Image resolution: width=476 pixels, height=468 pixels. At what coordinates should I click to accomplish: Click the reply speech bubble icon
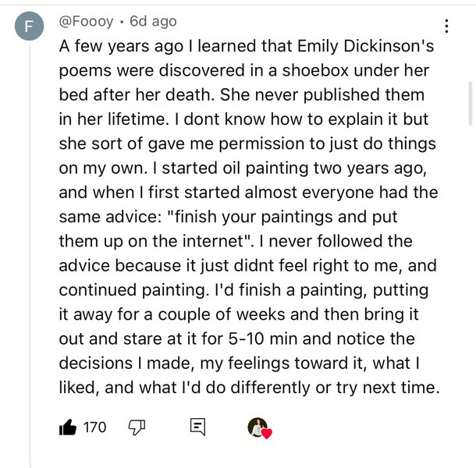click(x=197, y=427)
